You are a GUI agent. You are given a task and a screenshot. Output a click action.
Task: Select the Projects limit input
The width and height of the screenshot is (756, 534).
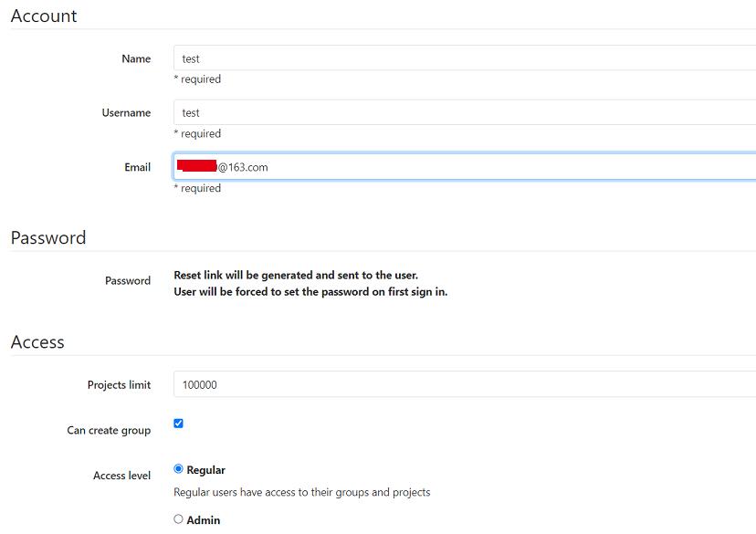464,384
